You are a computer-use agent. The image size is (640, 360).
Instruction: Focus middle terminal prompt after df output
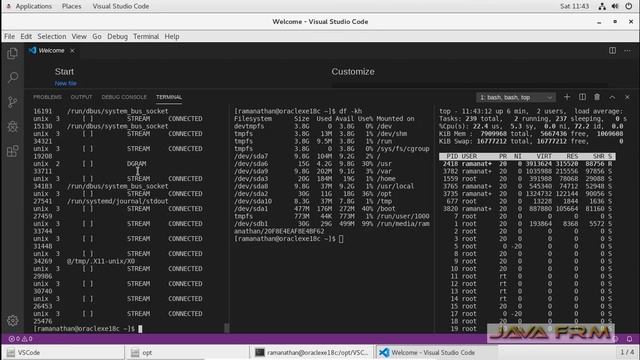pyautogui.click(x=341, y=239)
